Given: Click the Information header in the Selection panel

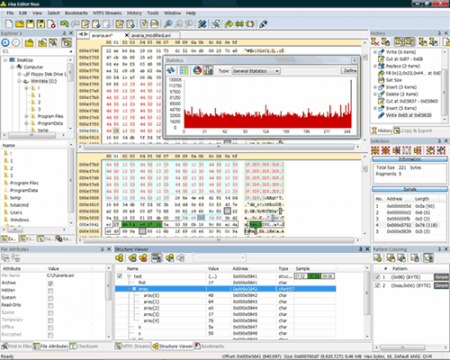Looking at the screenshot, I should pyautogui.click(x=410, y=159).
